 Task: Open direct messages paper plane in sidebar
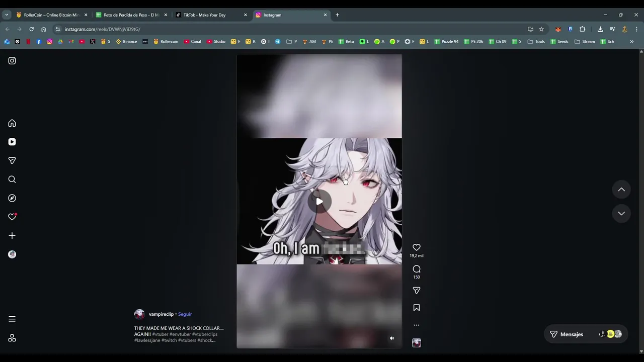click(12, 161)
